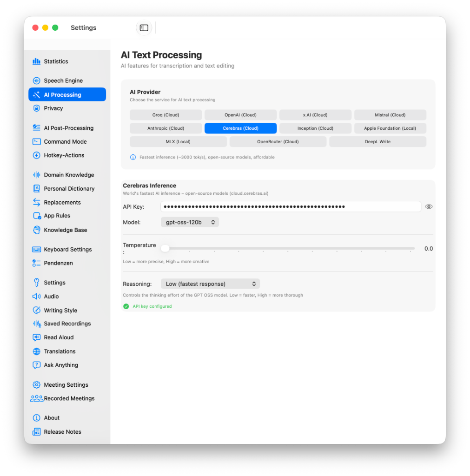Open Statistics bar chart icon
The image size is (470, 476).
(36, 61)
